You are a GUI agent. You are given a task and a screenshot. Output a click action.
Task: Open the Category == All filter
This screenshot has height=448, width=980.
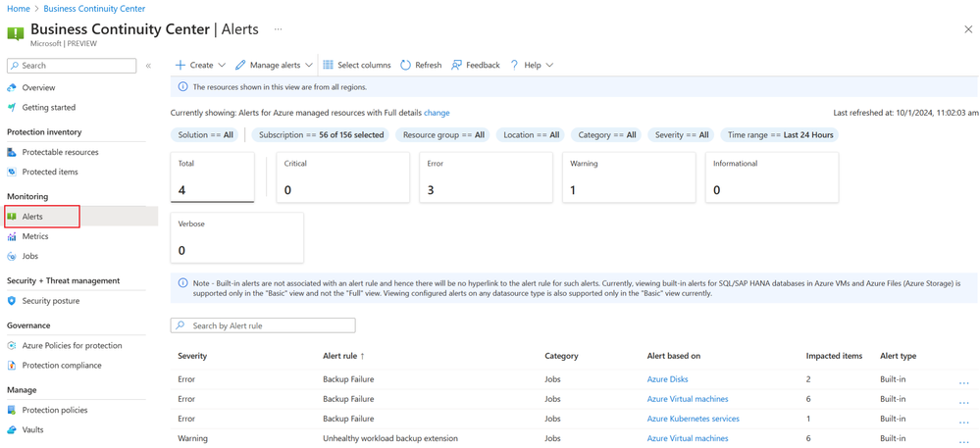(607, 135)
